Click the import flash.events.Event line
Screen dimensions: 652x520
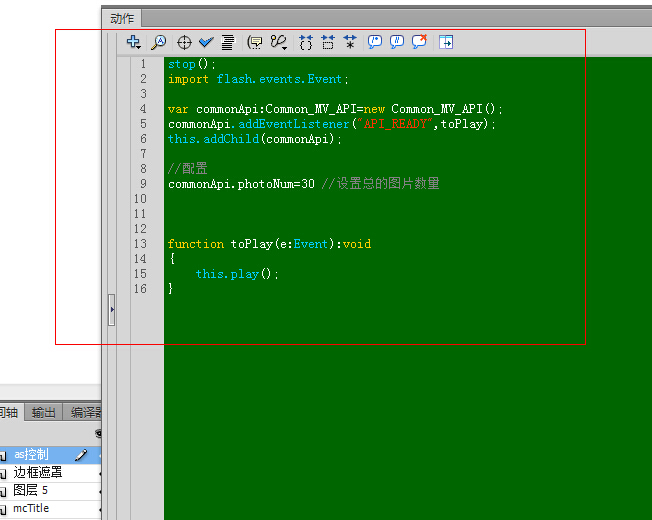[258, 79]
